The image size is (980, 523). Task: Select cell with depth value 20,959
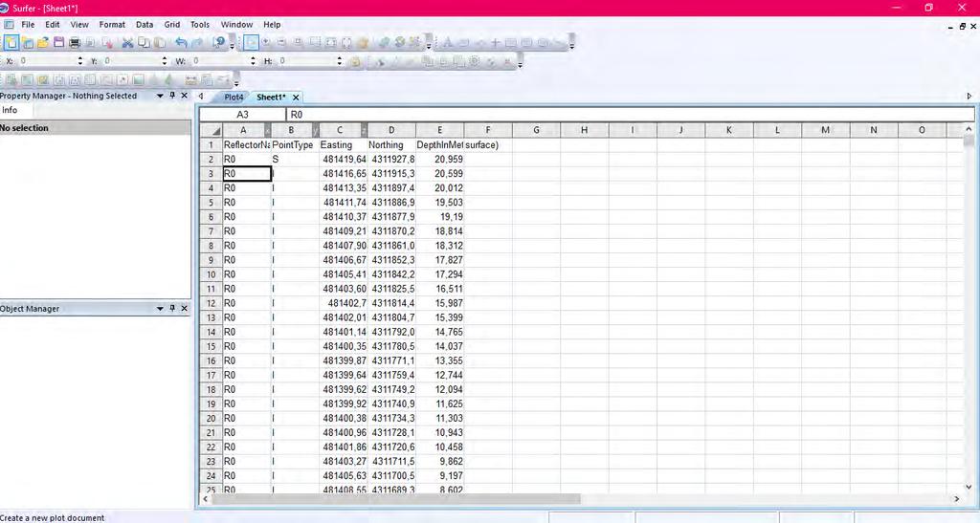pos(440,159)
